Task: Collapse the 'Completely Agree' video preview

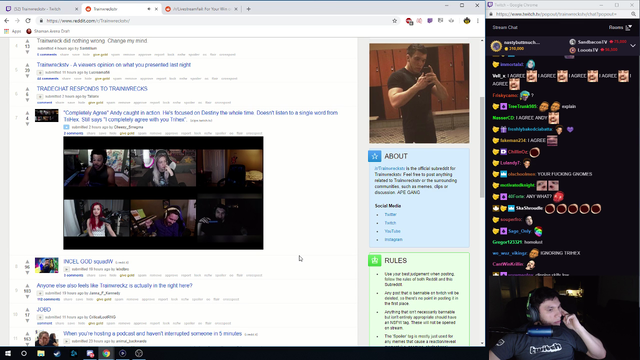Action: click(x=66, y=127)
